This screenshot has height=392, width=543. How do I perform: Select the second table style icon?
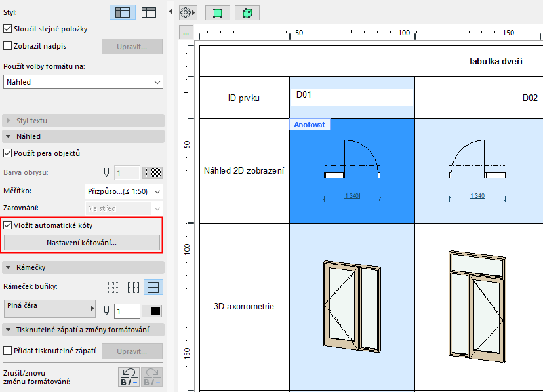click(149, 12)
